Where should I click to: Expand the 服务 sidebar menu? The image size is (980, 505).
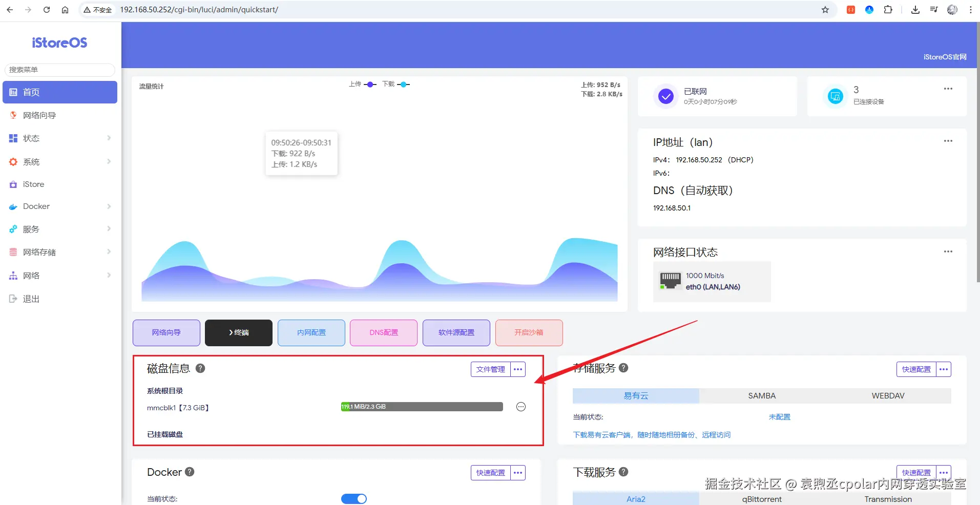click(60, 229)
